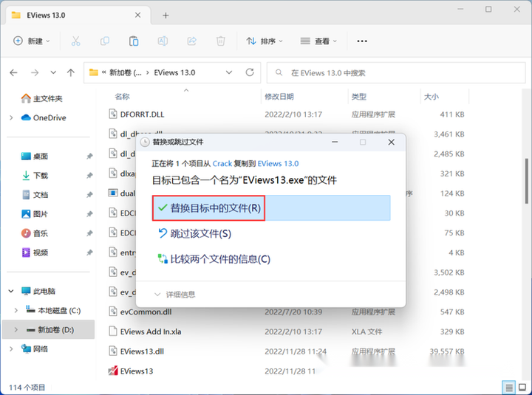Open the EViews 13.0 destination link
The image size is (532, 395).
coord(278,163)
